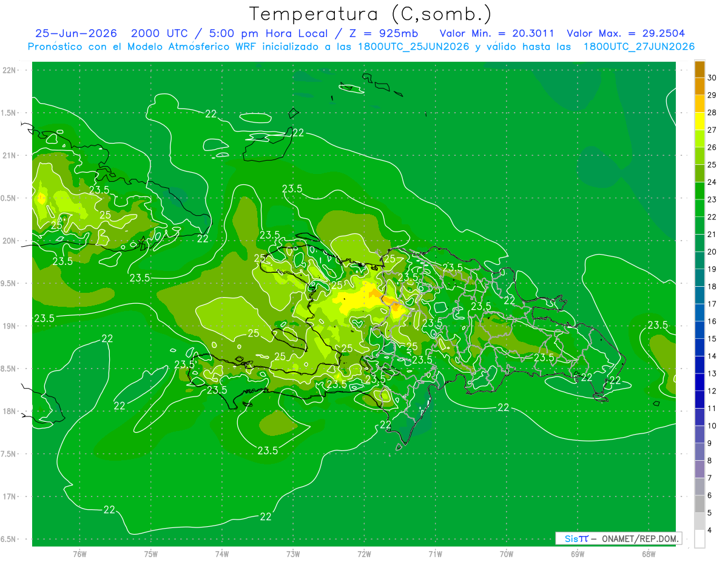Click the '20N' latitude axis label

[10, 241]
